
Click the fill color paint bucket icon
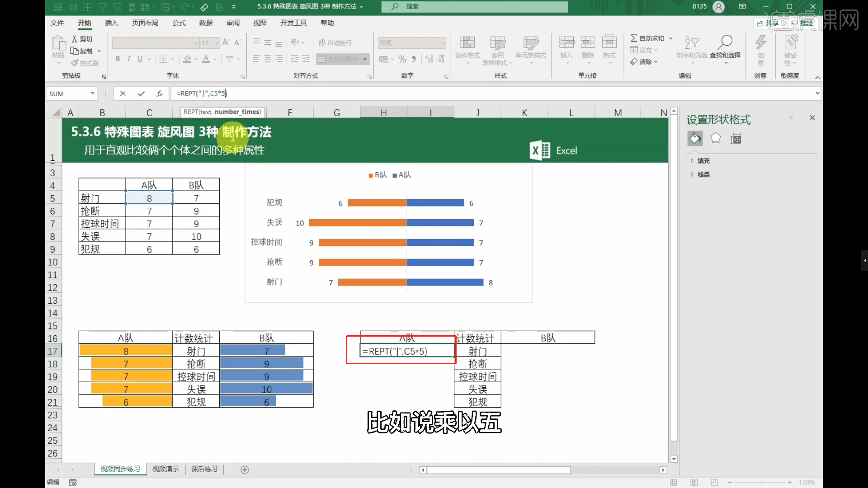tap(187, 59)
